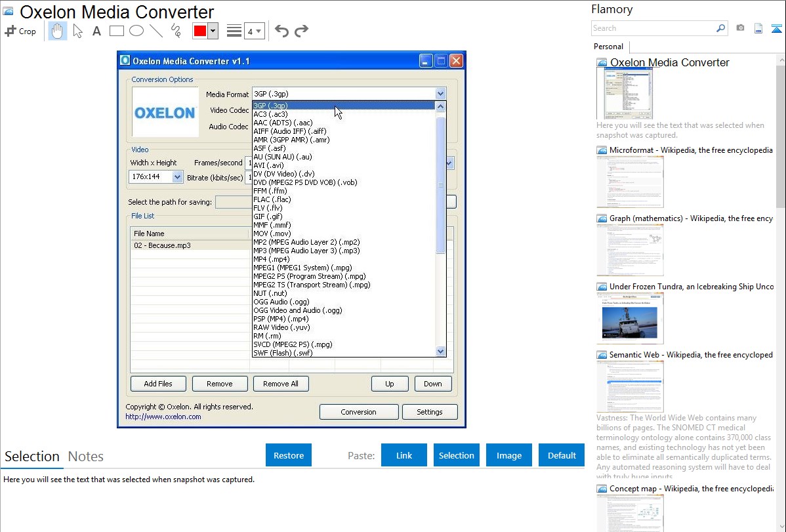Open the Media Format combo box arrow
Image resolution: width=786 pixels, height=532 pixels.
point(440,94)
